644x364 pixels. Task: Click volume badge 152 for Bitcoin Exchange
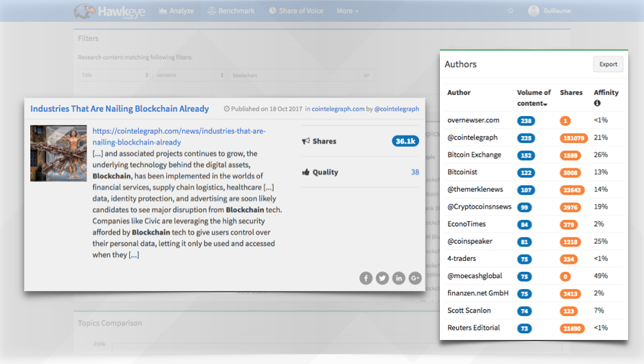pyautogui.click(x=526, y=155)
